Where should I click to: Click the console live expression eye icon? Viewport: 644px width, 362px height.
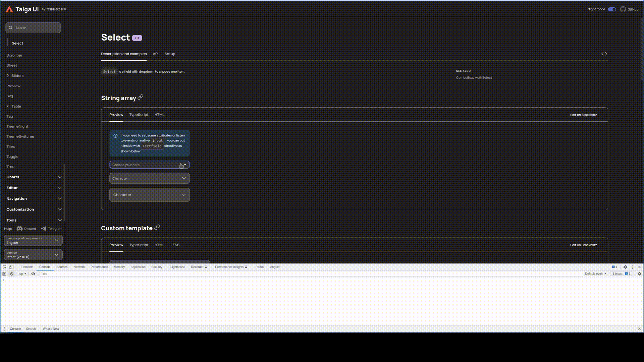click(33, 274)
